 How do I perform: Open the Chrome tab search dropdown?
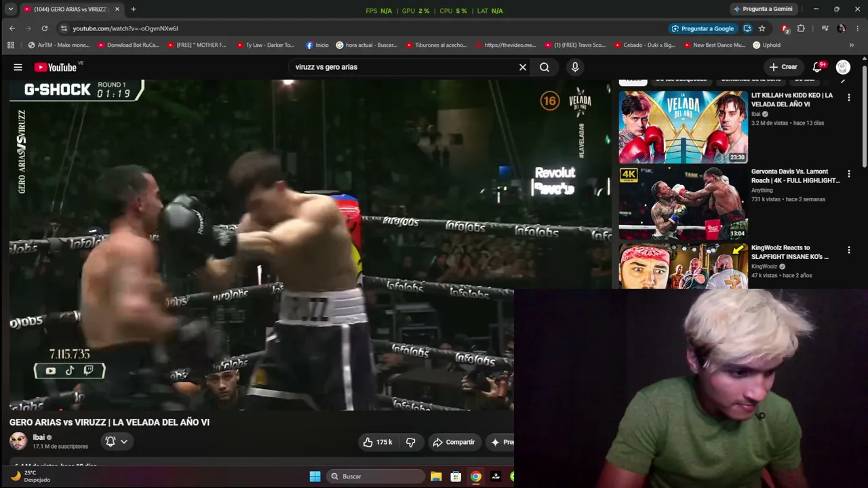click(11, 9)
